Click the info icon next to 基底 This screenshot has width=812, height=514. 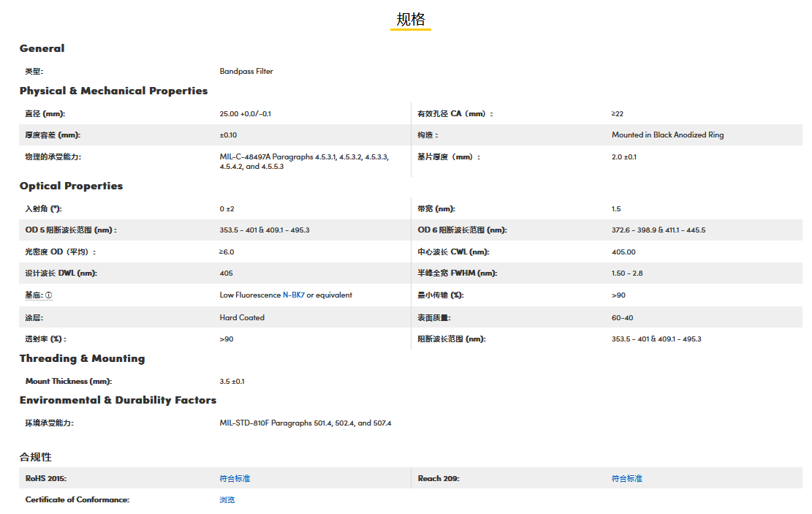pyautogui.click(x=49, y=295)
